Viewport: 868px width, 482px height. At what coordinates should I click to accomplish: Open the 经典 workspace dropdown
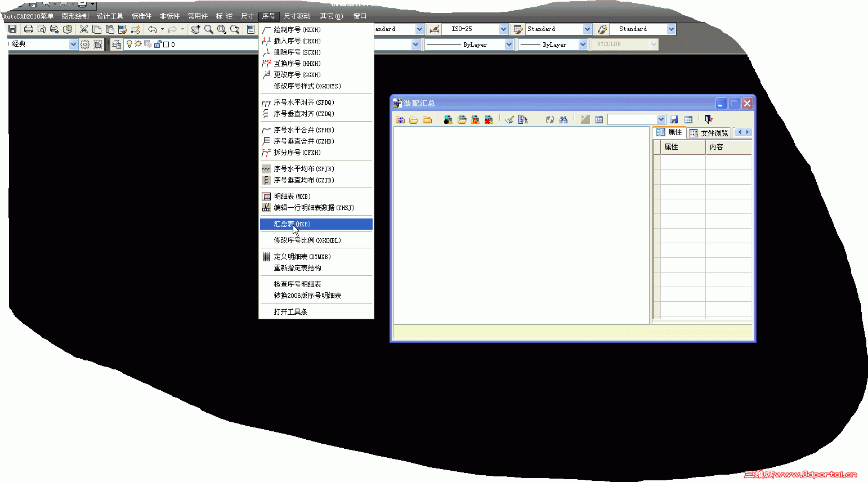click(73, 44)
